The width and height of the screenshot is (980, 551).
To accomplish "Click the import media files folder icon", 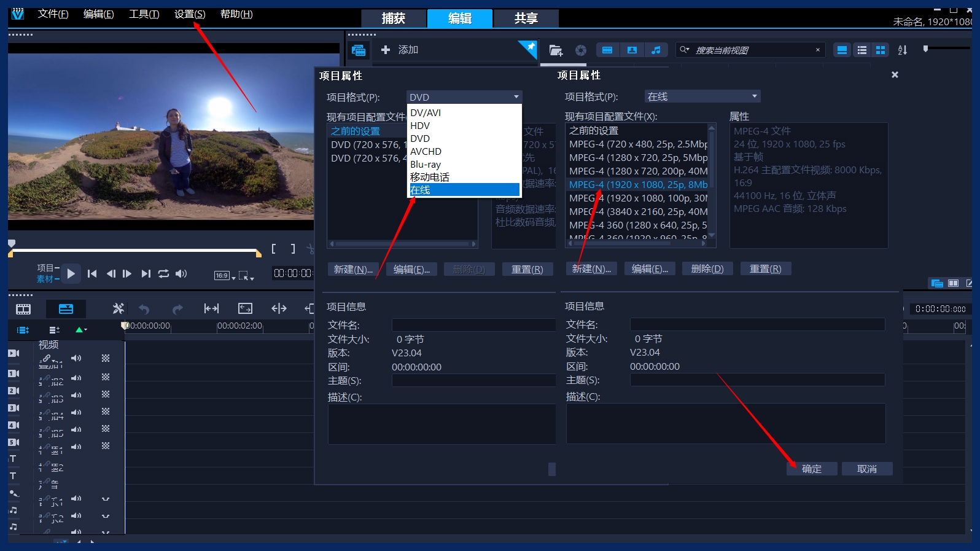I will pos(556,50).
